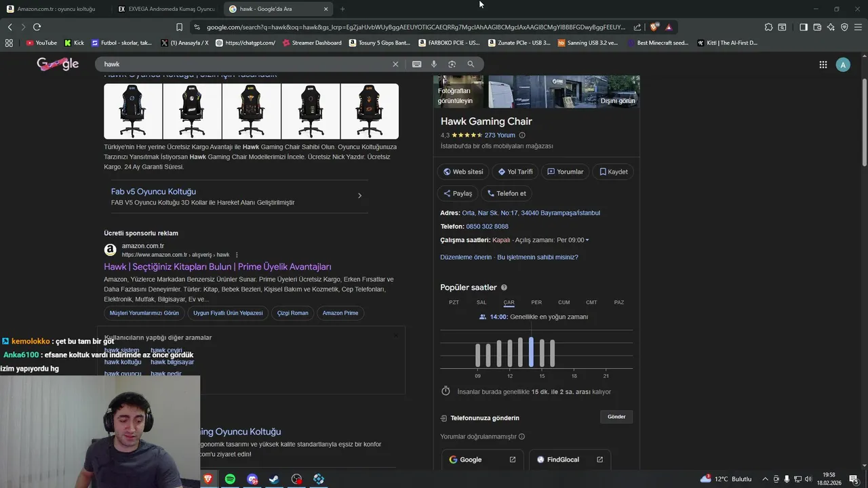Open Brave browser from the taskbar

(x=208, y=479)
